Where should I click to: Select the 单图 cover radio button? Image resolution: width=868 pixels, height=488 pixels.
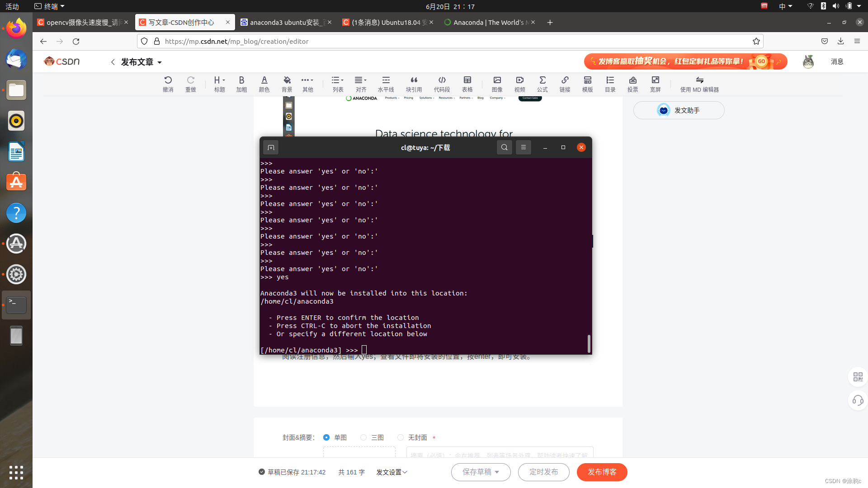[326, 437]
